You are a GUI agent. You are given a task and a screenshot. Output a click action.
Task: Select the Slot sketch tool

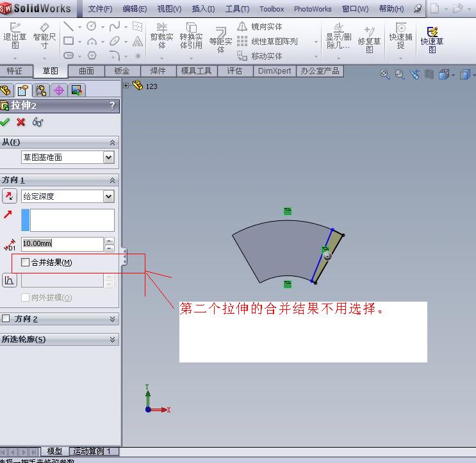point(69,56)
